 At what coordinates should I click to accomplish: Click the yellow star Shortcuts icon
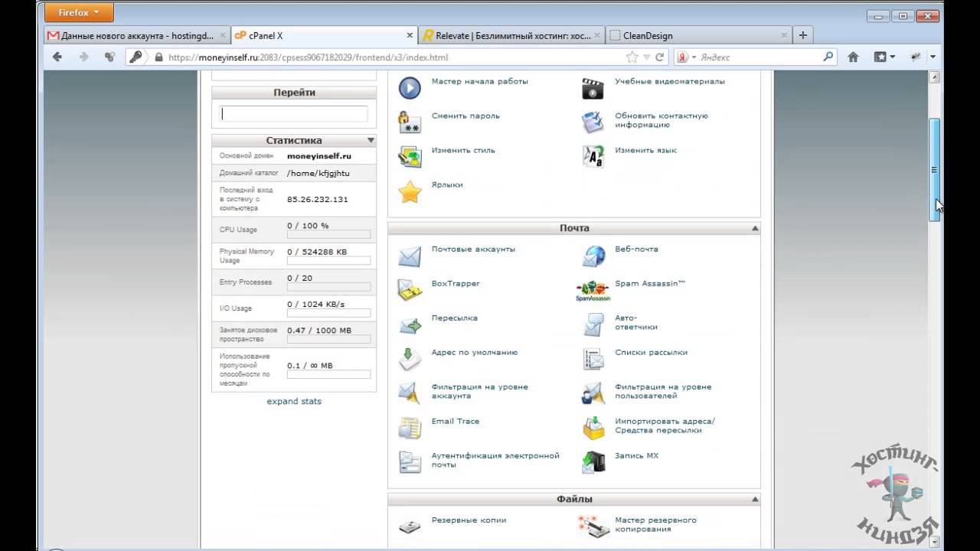coord(410,191)
